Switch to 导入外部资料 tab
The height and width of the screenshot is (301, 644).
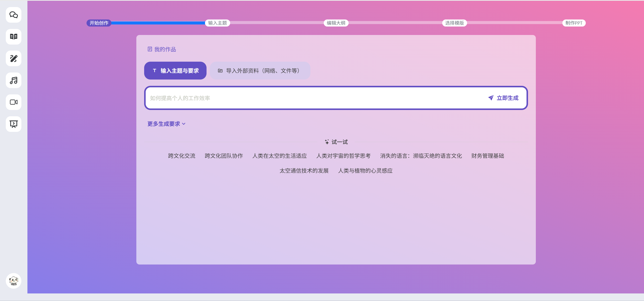[260, 71]
